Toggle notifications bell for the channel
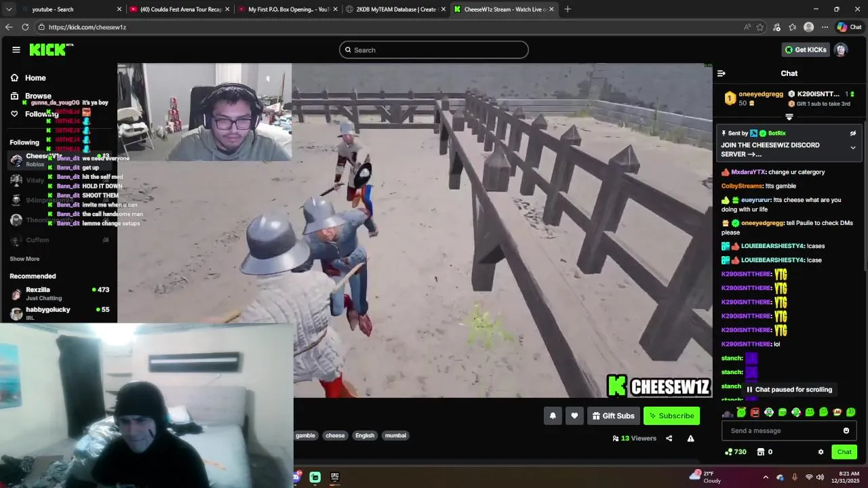868x488 pixels. pyautogui.click(x=553, y=415)
